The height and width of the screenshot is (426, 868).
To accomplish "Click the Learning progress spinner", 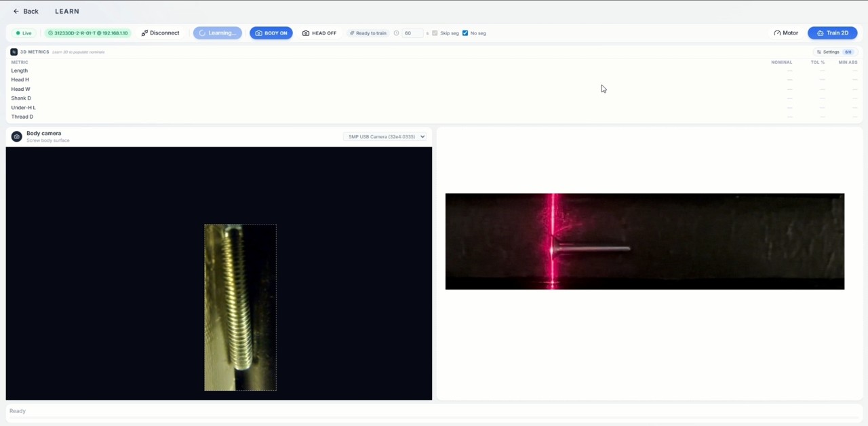I will 203,33.
